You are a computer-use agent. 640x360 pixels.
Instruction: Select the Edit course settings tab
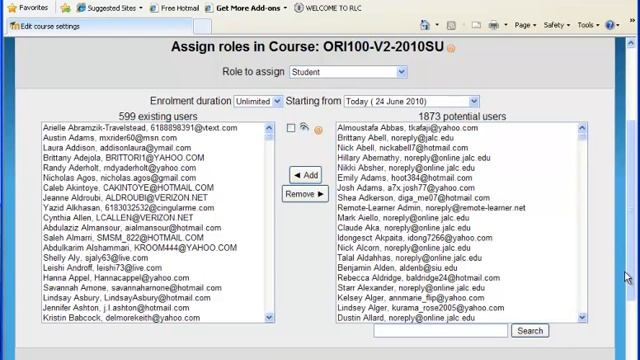click(x=100, y=26)
